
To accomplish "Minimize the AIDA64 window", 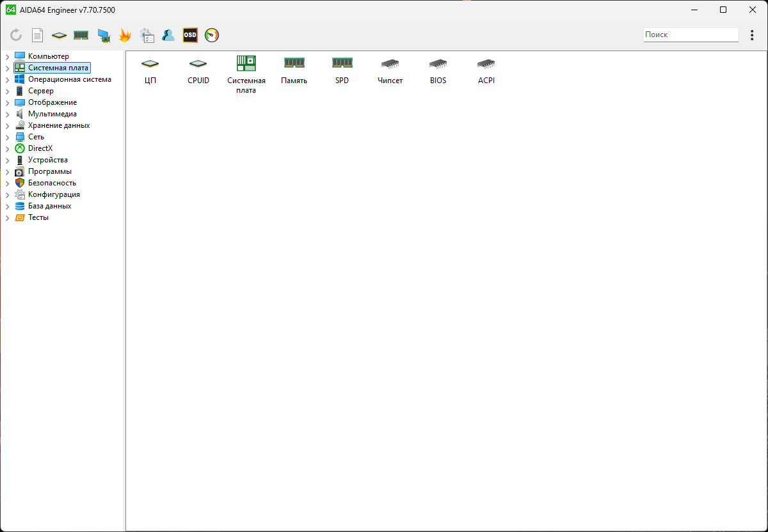I will [x=694, y=10].
